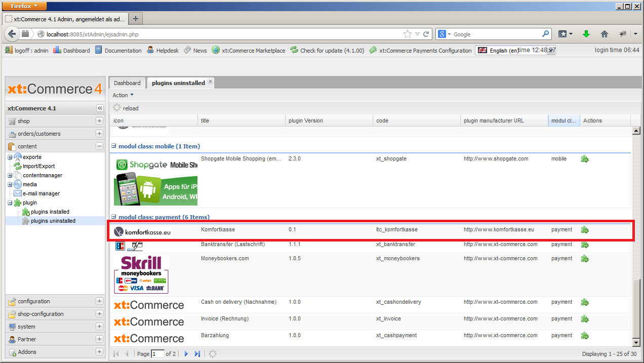Open the Dashboard toolbar link
Image resolution: width=644 pixels, height=363 pixels.
pyautogui.click(x=71, y=51)
